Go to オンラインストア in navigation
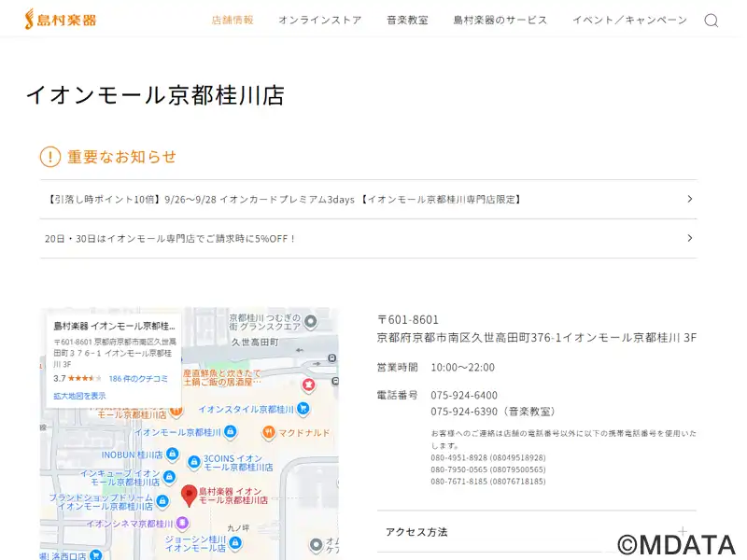 click(x=319, y=21)
